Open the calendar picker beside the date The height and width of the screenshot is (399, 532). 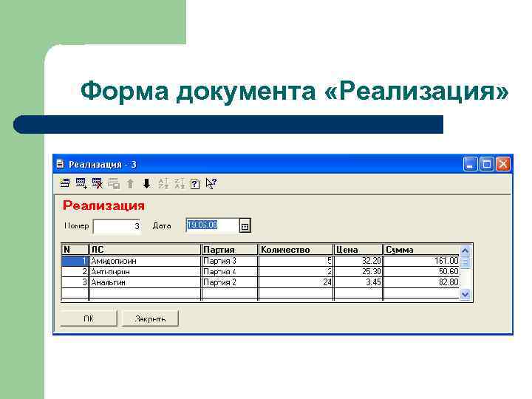[245, 225]
